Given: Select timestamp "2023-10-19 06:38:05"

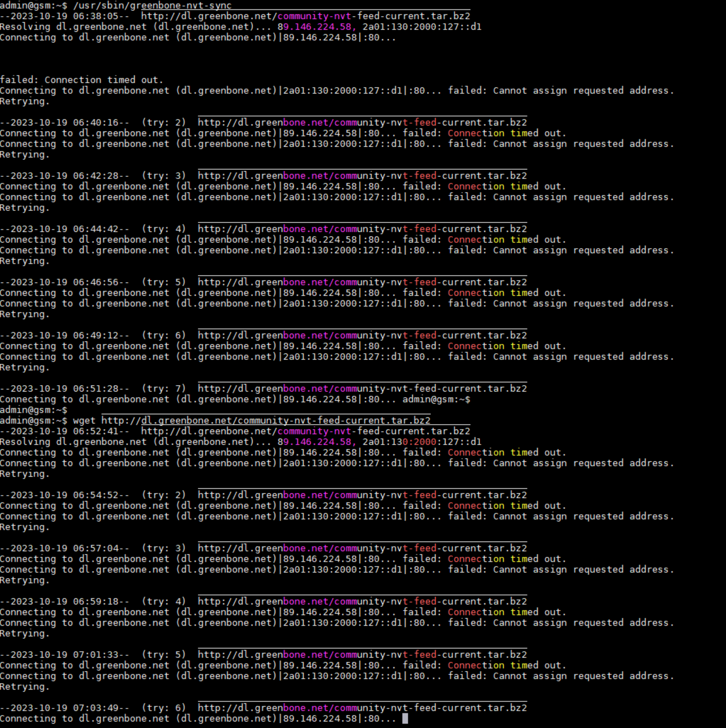Looking at the screenshot, I should (x=64, y=16).
